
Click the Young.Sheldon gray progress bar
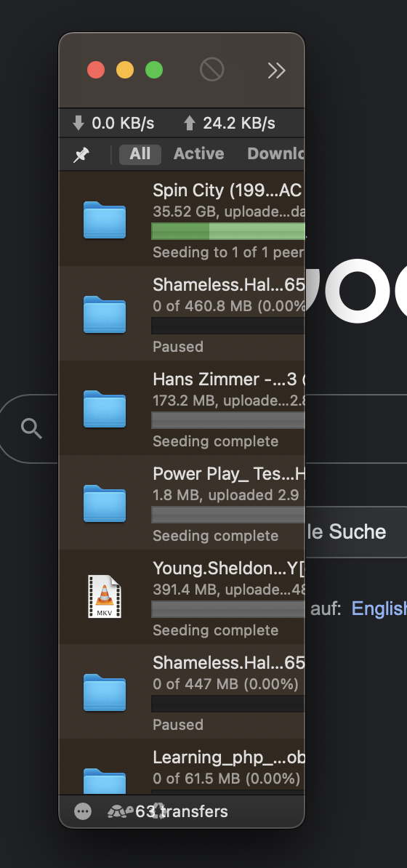click(x=228, y=609)
